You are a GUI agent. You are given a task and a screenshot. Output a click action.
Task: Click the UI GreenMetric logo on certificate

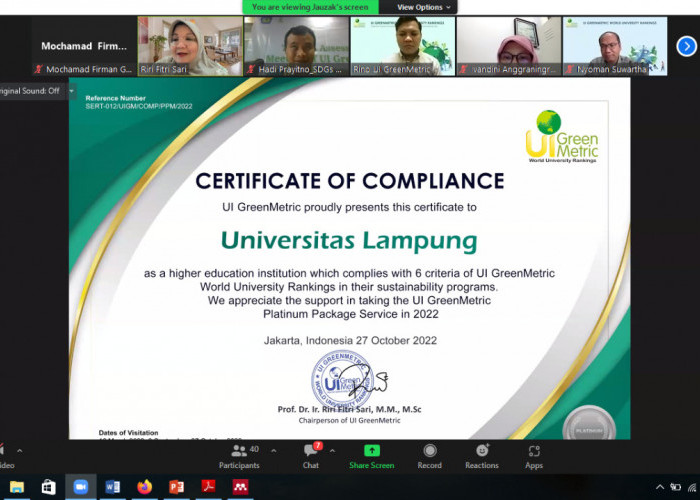pos(562,137)
